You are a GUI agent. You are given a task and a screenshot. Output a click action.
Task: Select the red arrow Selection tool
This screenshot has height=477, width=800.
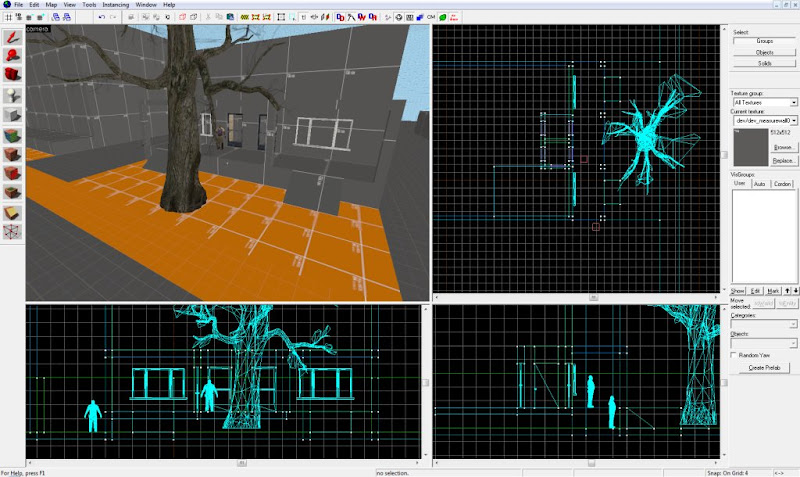point(12,37)
